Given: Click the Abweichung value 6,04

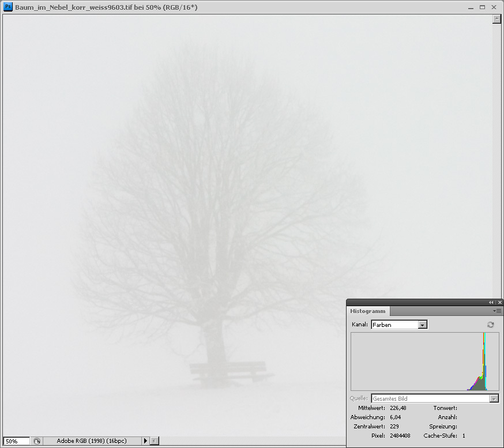Looking at the screenshot, I should pos(396,417).
